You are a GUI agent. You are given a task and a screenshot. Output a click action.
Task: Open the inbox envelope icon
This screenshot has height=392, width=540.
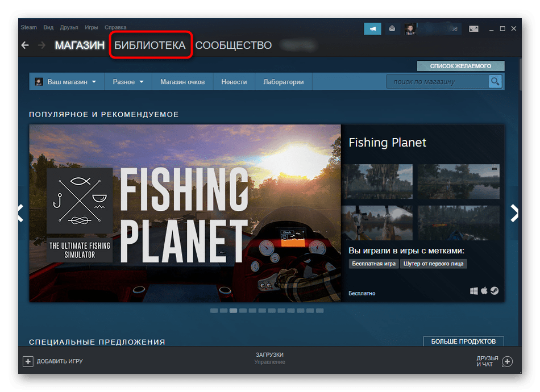tap(392, 28)
